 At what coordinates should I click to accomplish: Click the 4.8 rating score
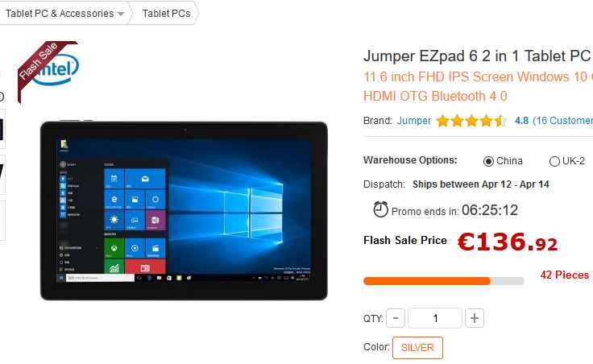pyautogui.click(x=521, y=121)
